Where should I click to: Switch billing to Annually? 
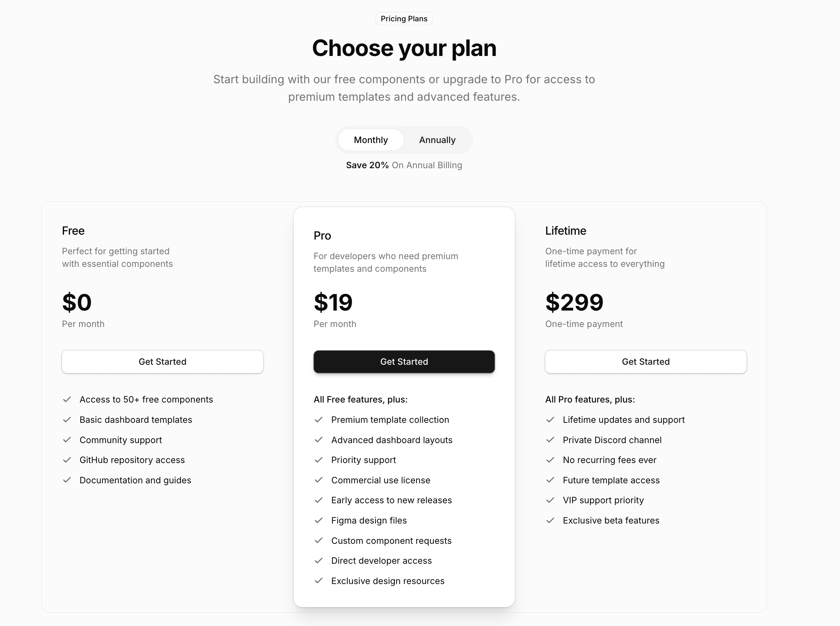click(x=437, y=140)
